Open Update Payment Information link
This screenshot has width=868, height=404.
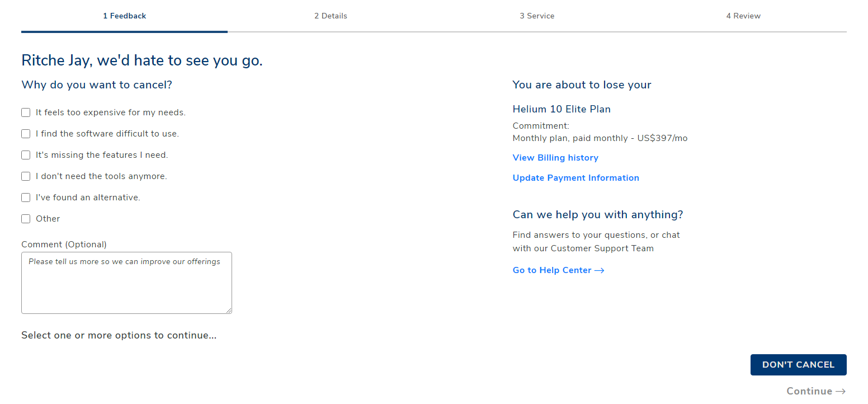(575, 178)
